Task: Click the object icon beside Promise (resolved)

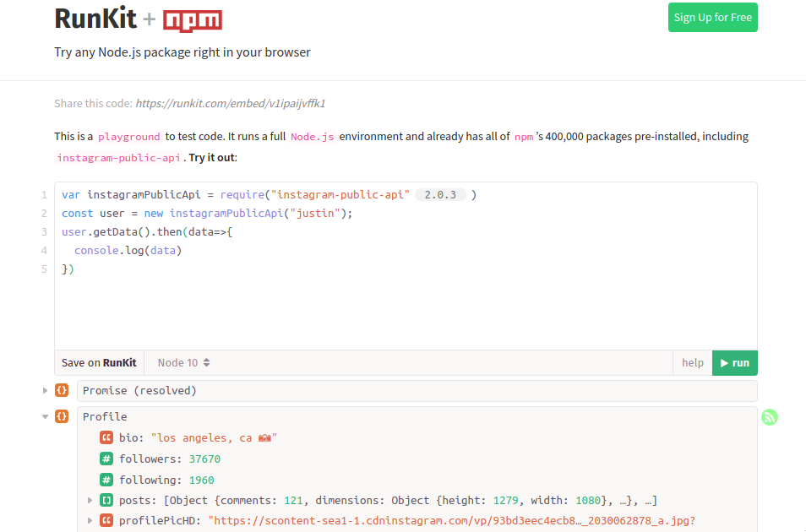Action: 62,391
